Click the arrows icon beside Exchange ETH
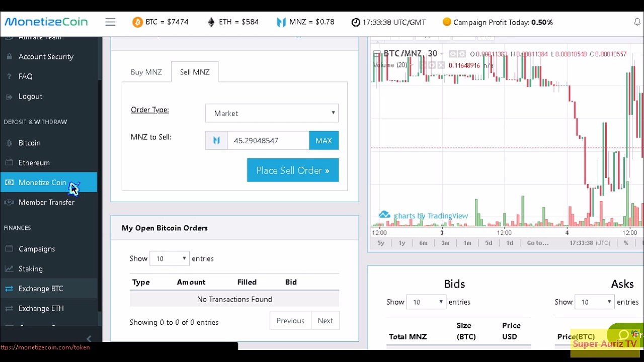Image resolution: width=644 pixels, height=362 pixels. 9,308
